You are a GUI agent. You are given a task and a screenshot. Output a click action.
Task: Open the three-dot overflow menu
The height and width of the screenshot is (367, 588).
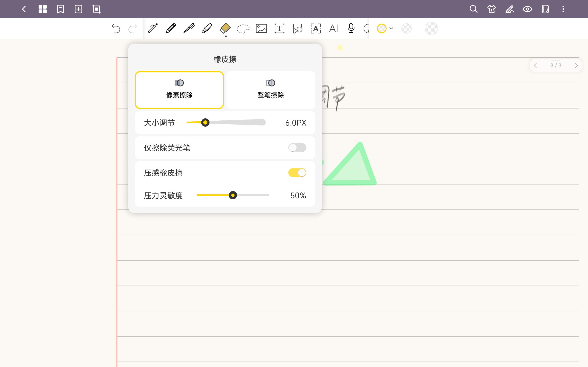pos(563,9)
